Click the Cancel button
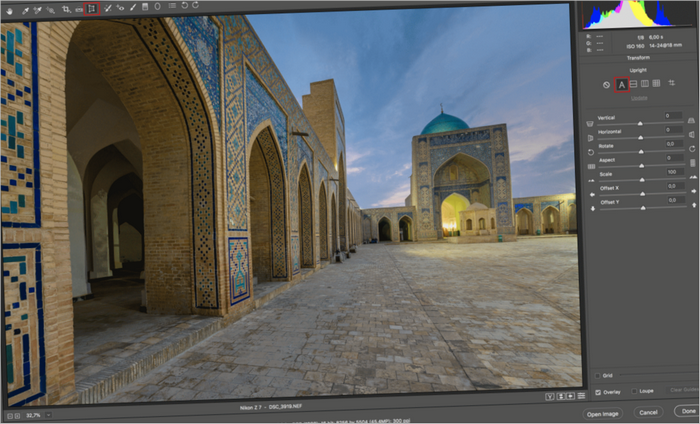The image size is (700, 424). click(x=648, y=412)
